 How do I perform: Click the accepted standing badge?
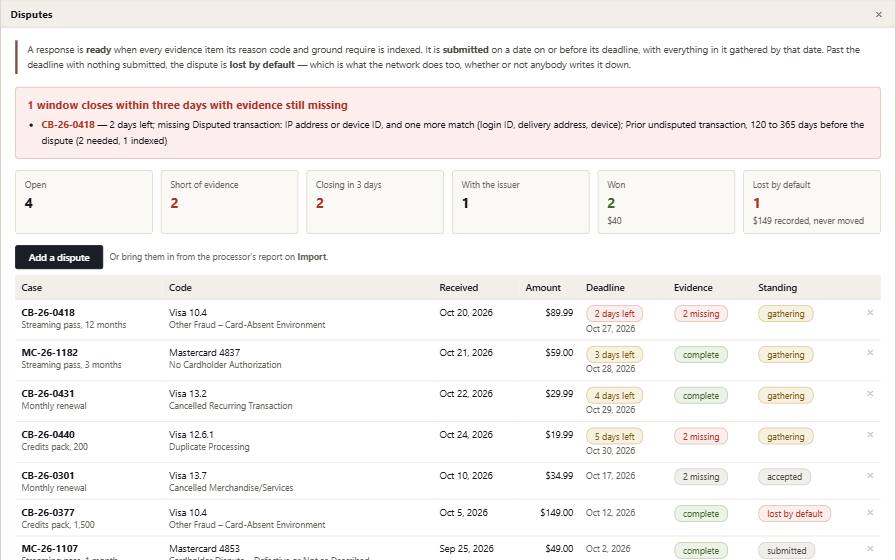[x=784, y=477]
